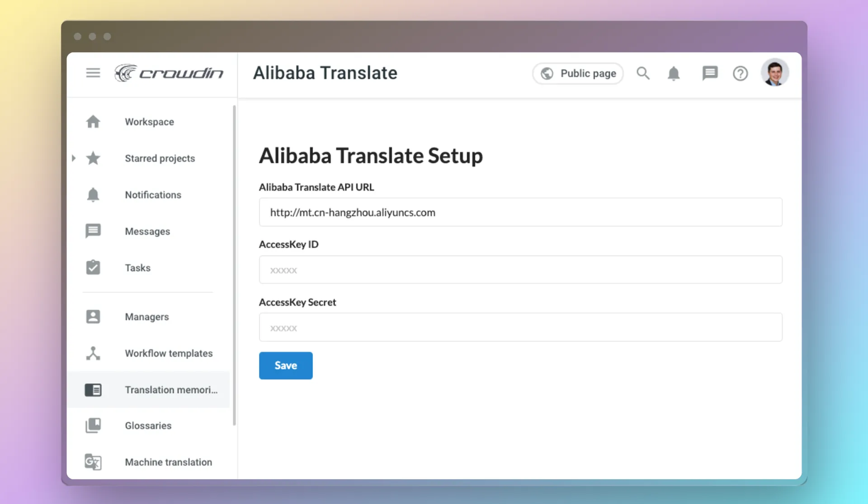This screenshot has width=868, height=504.
Task: Open the messages chat icon in header
Action: point(710,73)
